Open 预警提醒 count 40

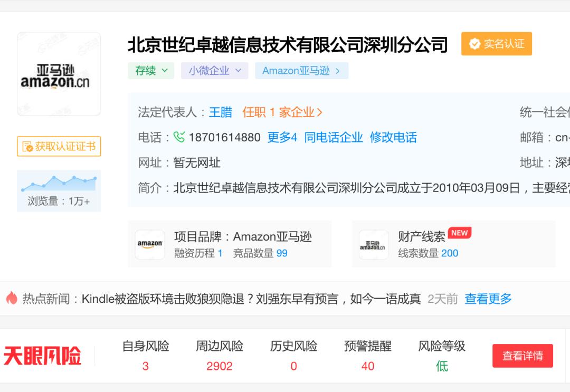(368, 366)
